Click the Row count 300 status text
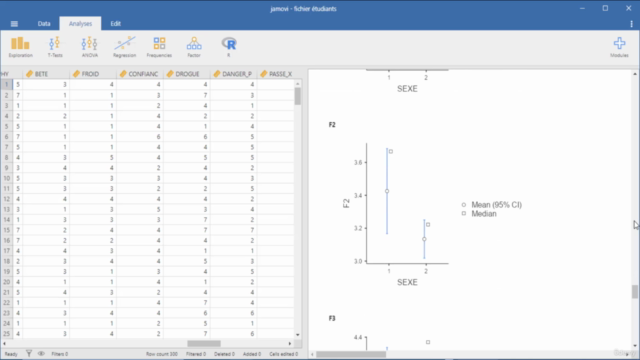Image resolution: width=640 pixels, height=360 pixels. coord(162,354)
